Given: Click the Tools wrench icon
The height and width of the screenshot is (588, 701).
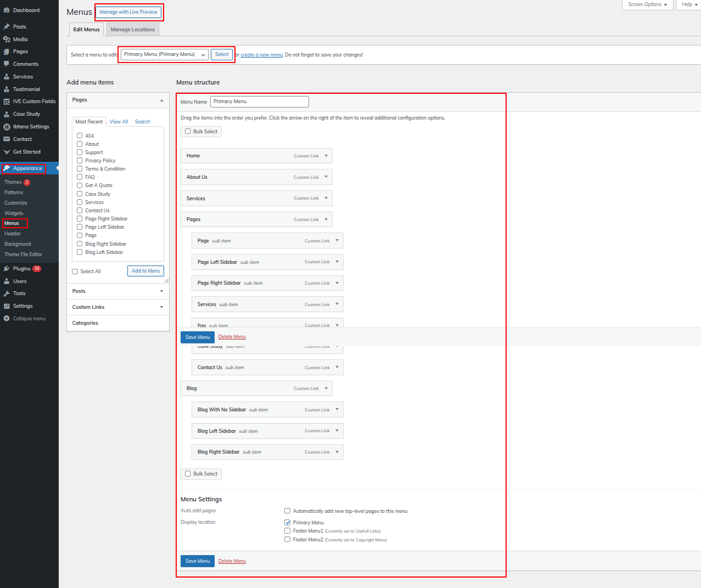Looking at the screenshot, I should pos(7,293).
